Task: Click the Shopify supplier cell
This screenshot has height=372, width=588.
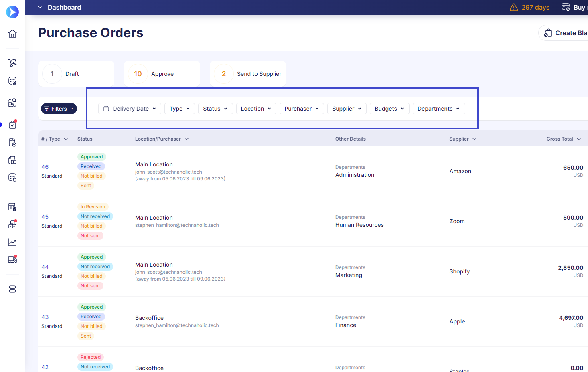Action: point(460,271)
